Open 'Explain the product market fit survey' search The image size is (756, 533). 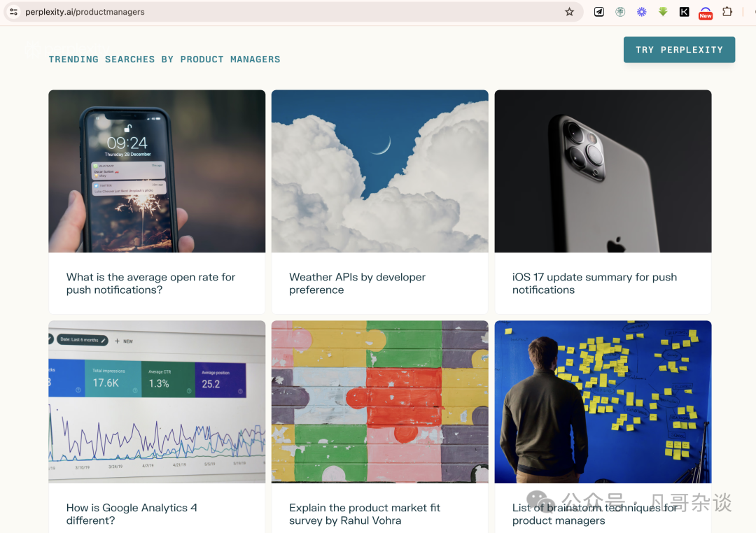365,513
